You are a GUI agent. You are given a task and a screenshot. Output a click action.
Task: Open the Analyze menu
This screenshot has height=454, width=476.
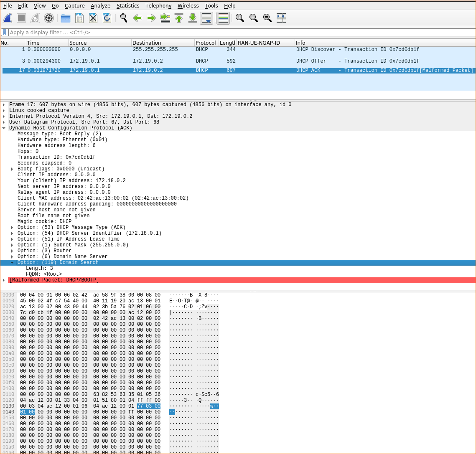tap(100, 6)
